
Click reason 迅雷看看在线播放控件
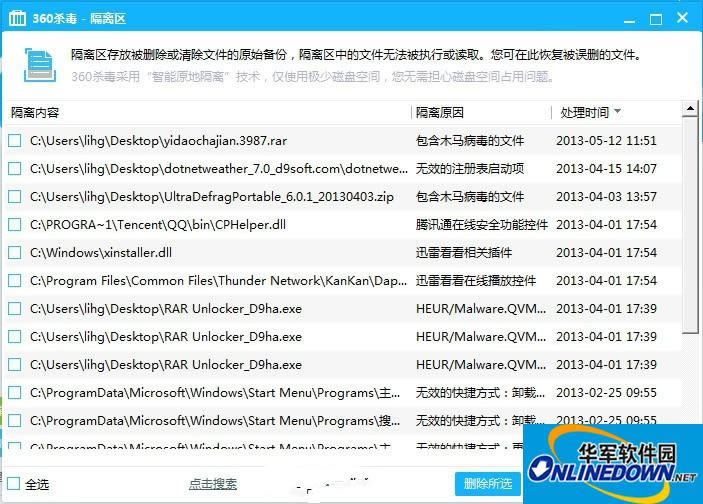(x=476, y=281)
